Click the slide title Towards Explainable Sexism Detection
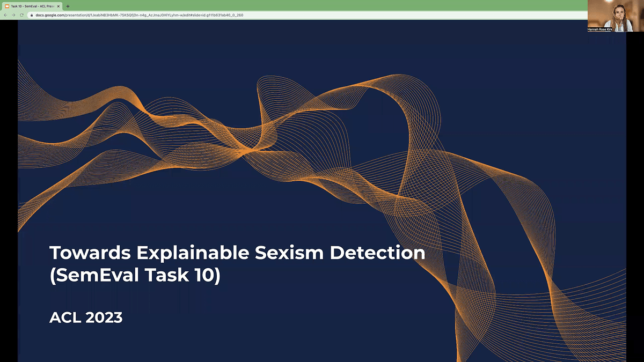 (x=237, y=253)
